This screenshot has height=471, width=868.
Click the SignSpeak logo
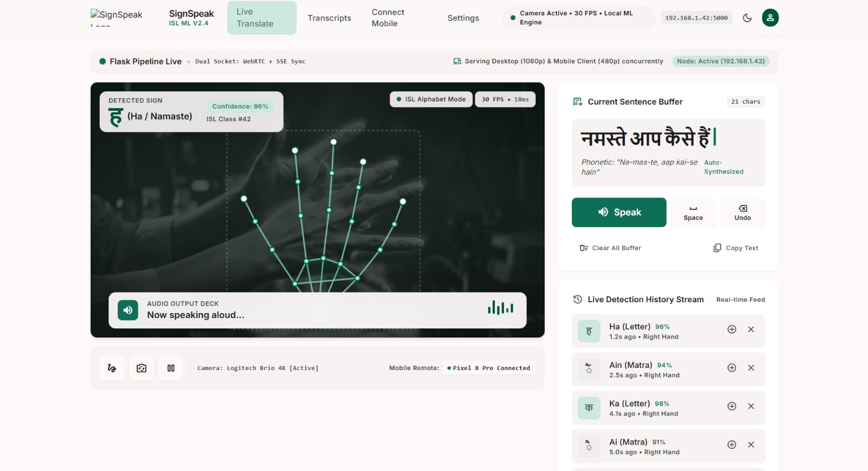(117, 18)
